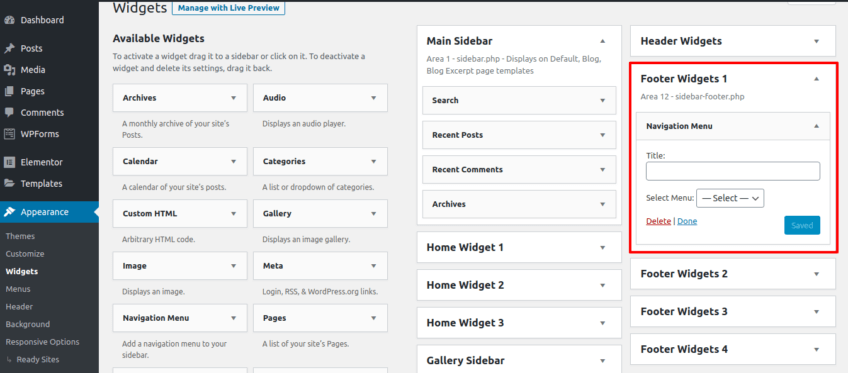This screenshot has height=373, width=848.
Task: Open the Select Menu dropdown
Action: point(730,198)
